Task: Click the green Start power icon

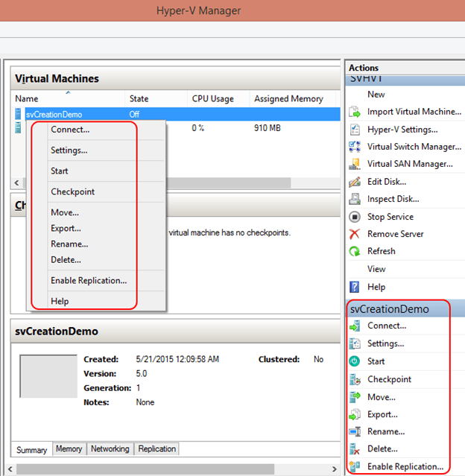Action: point(355,361)
